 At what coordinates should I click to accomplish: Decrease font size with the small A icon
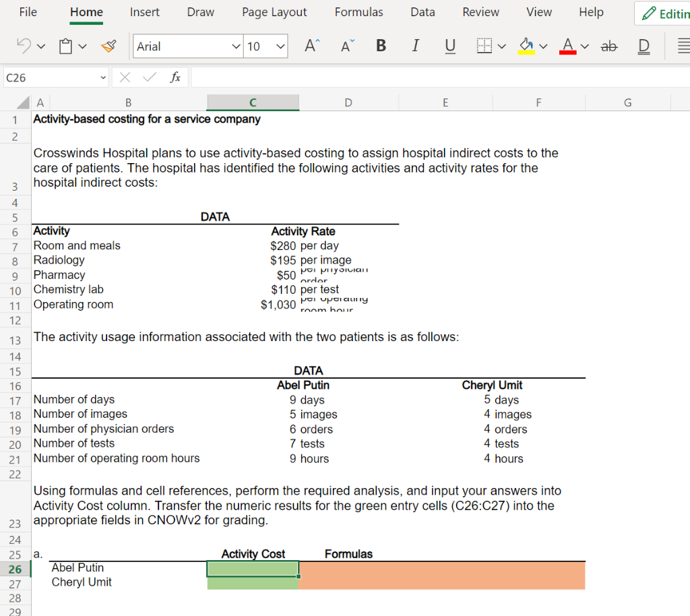click(x=346, y=46)
